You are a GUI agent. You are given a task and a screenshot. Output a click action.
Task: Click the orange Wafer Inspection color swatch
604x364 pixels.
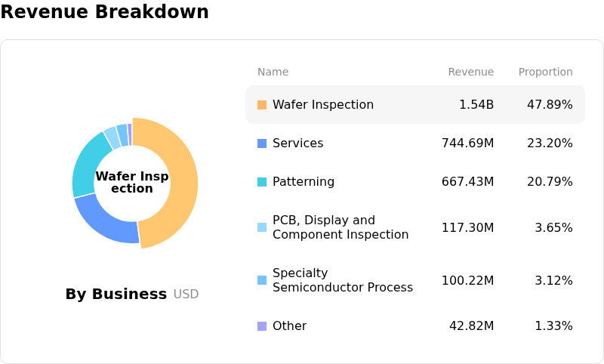tap(262, 105)
